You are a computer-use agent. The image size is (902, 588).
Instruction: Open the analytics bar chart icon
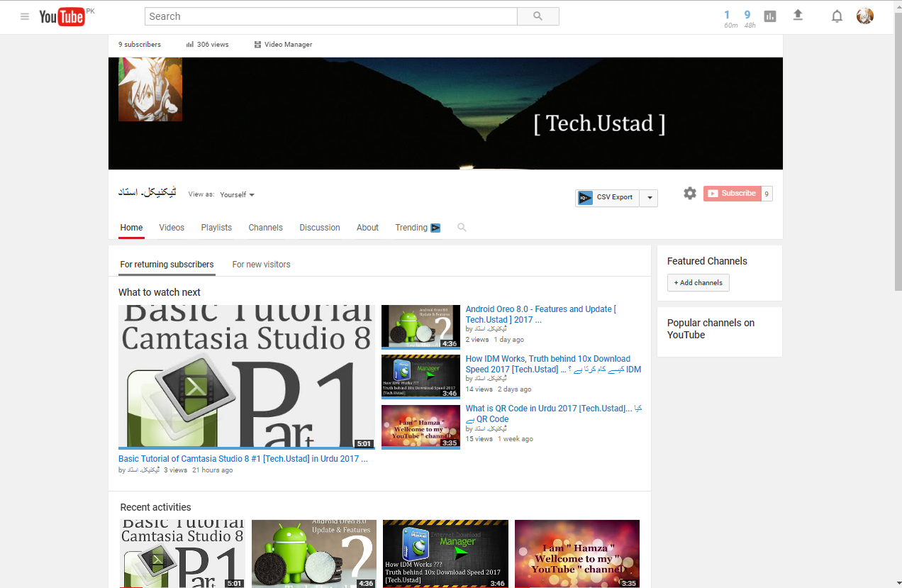[770, 16]
